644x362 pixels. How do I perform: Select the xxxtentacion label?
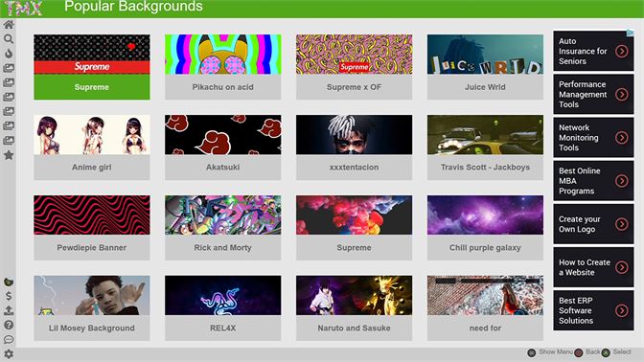click(x=354, y=167)
